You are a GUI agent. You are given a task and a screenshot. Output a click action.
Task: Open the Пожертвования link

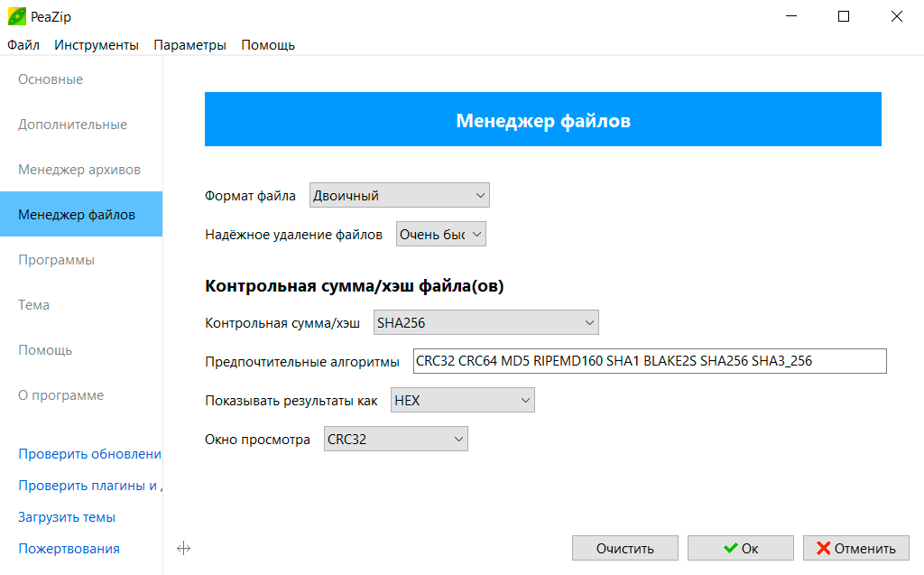point(69,549)
